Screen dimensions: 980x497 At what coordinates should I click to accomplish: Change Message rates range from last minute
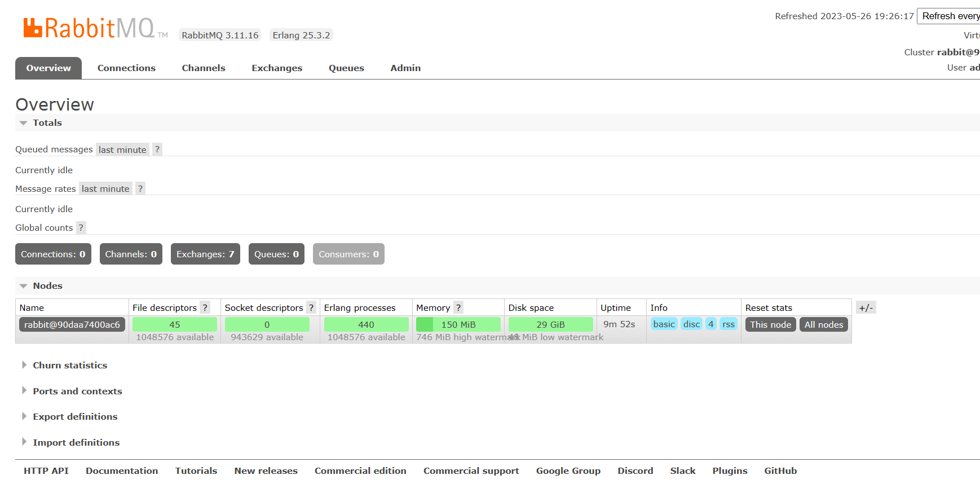[x=105, y=188]
